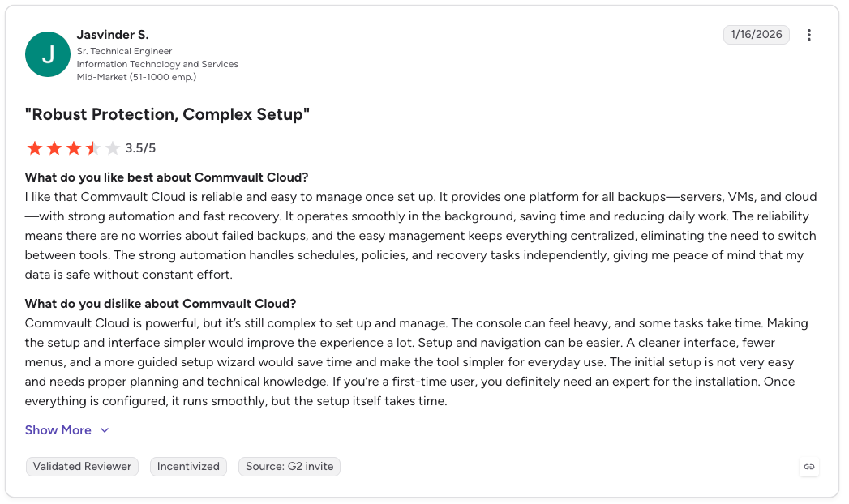Image resolution: width=849 pixels, height=504 pixels.
Task: Click the "Robust Protection, Complex Setup" title
Action: tap(167, 114)
